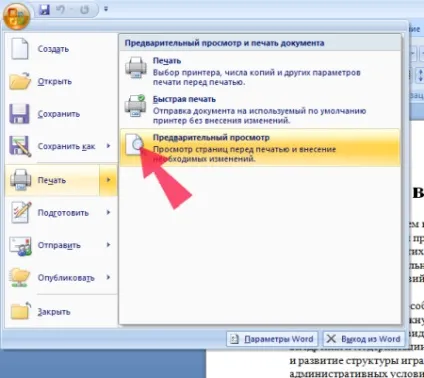The width and height of the screenshot is (424, 378).
Task: Click Просмотр страниц перед печатью description
Action: [244, 154]
